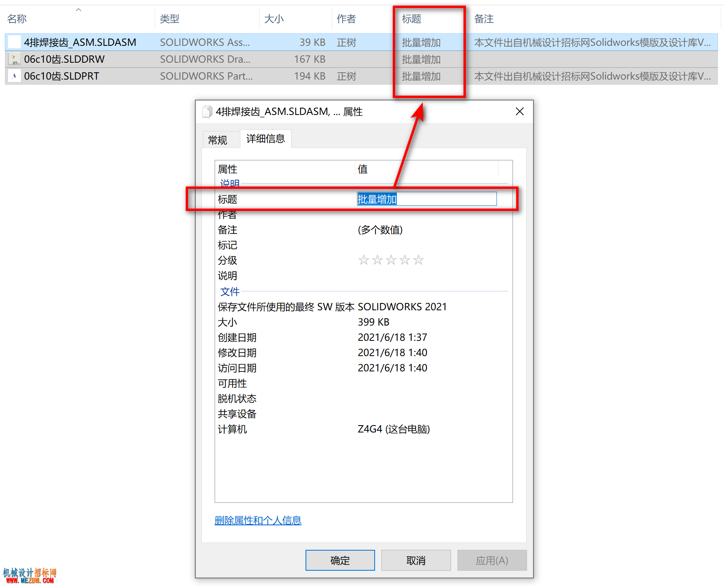
Task: Click the 计算机 value Z4G4 (这台电脑)
Action: click(394, 429)
